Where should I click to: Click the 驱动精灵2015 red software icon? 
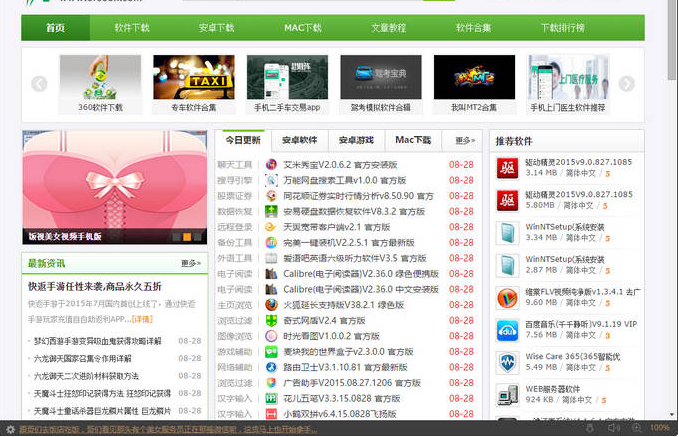(506, 167)
